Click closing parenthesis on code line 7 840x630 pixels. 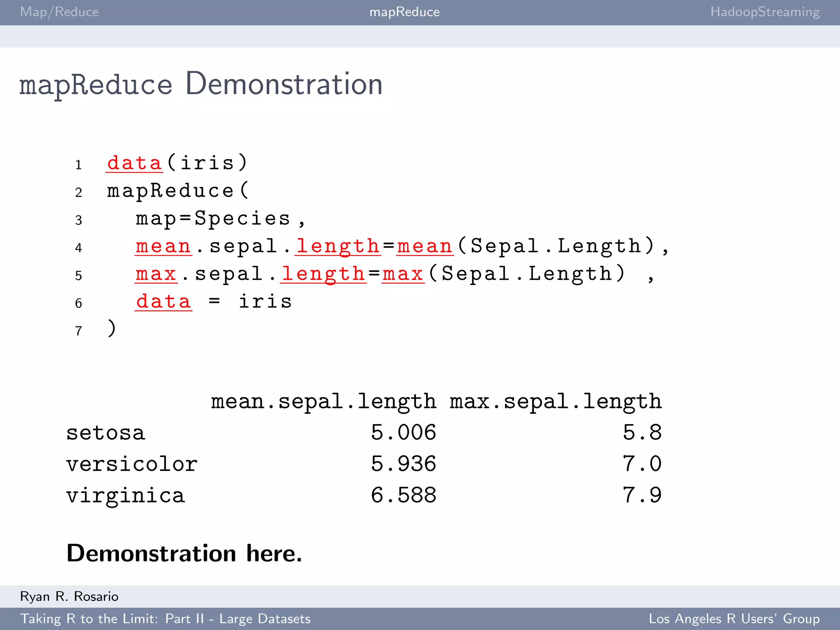pos(112,328)
